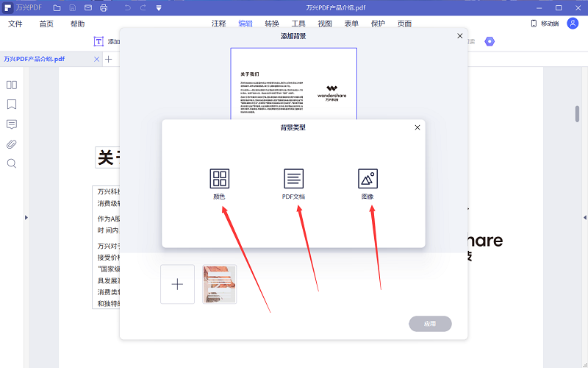Switch to 万兴PDF产品介绍.pdf document tab

[x=45, y=59]
